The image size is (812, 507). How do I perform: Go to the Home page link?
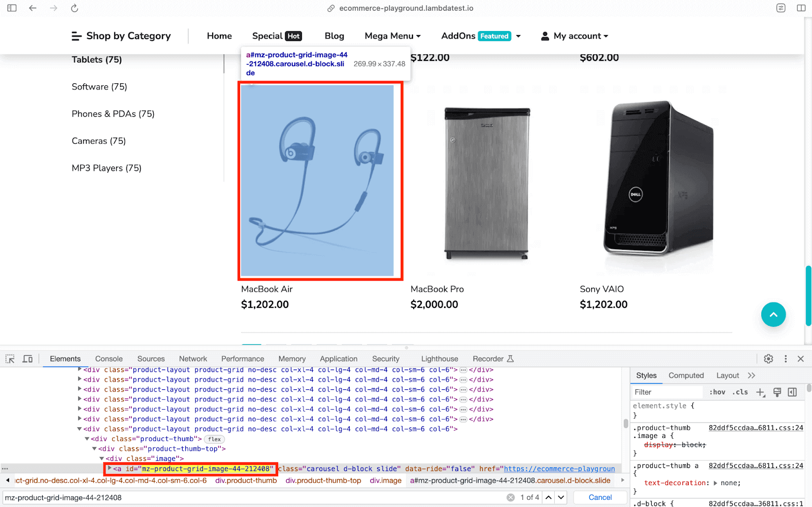click(219, 36)
